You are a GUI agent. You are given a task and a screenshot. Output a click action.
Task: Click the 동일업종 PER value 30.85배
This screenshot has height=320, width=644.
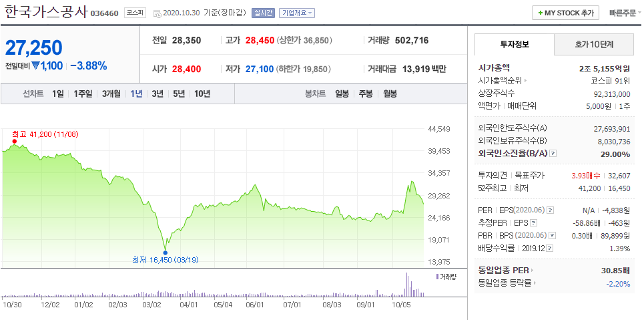pos(615,271)
